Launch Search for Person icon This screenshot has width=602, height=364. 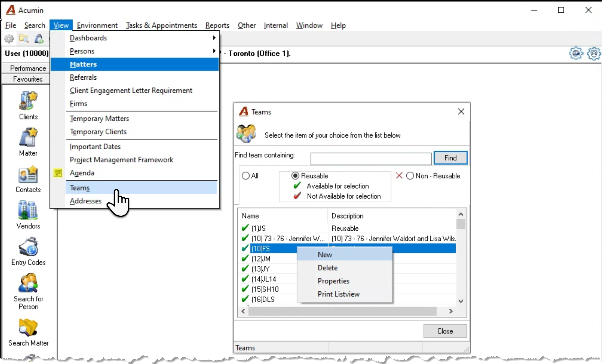pos(28,283)
